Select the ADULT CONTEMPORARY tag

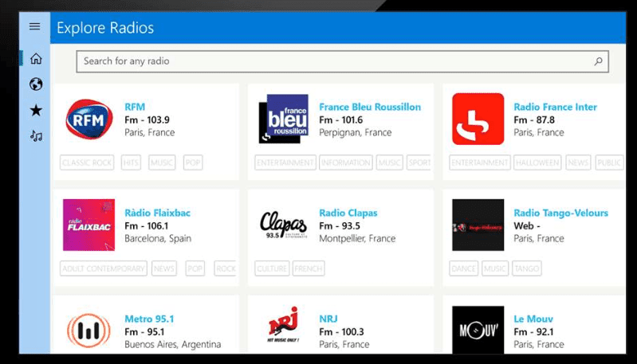click(x=104, y=268)
